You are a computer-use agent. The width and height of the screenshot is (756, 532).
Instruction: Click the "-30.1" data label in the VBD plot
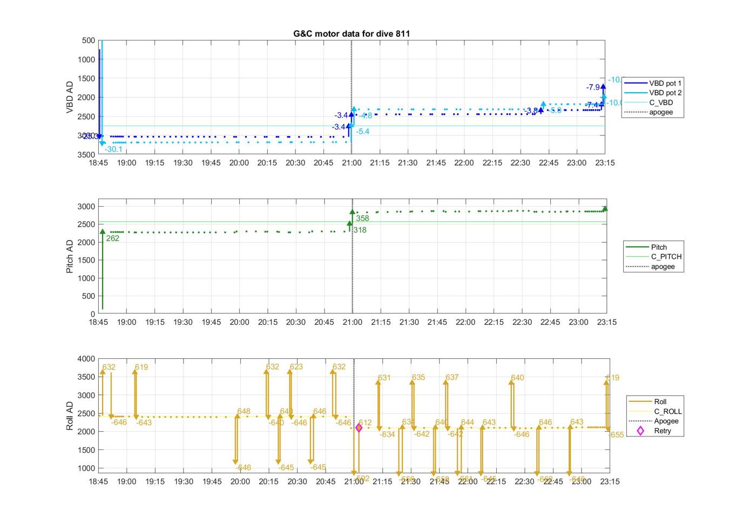(113, 149)
